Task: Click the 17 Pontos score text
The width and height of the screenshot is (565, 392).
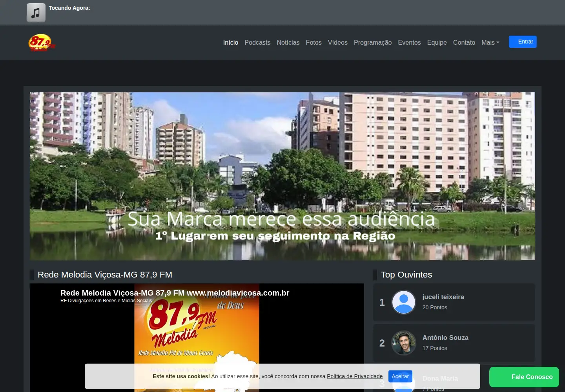Action: pos(435,348)
